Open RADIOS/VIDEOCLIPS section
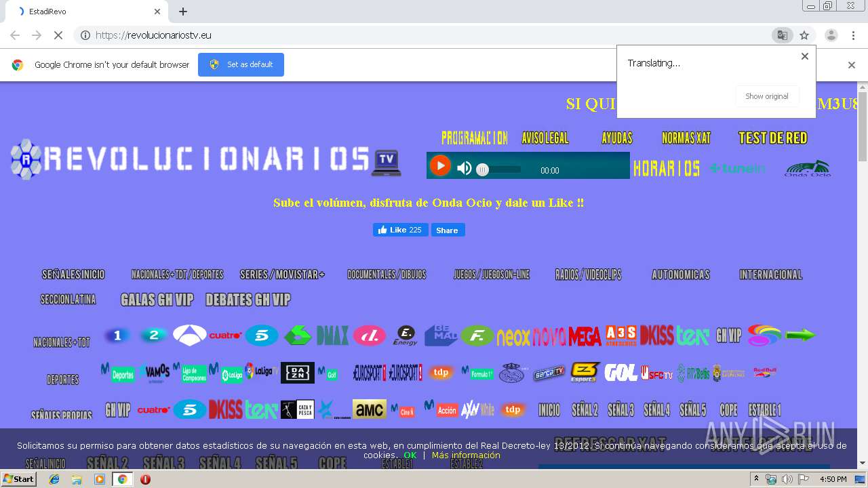Image resolution: width=868 pixels, height=488 pixels. coord(588,274)
